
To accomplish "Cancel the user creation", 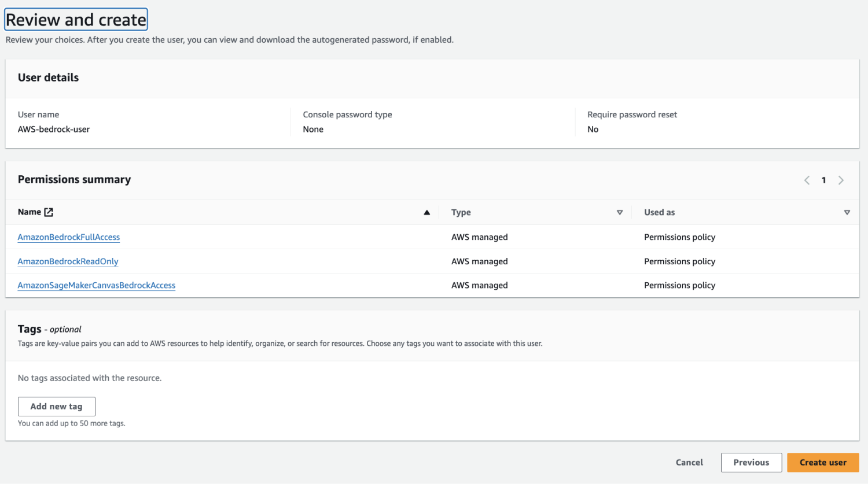I will click(x=689, y=462).
